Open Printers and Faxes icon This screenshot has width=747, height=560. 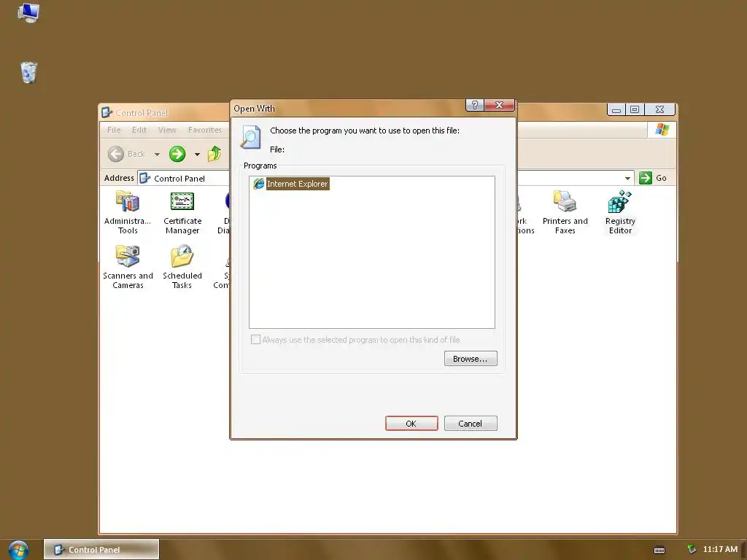[565, 212]
